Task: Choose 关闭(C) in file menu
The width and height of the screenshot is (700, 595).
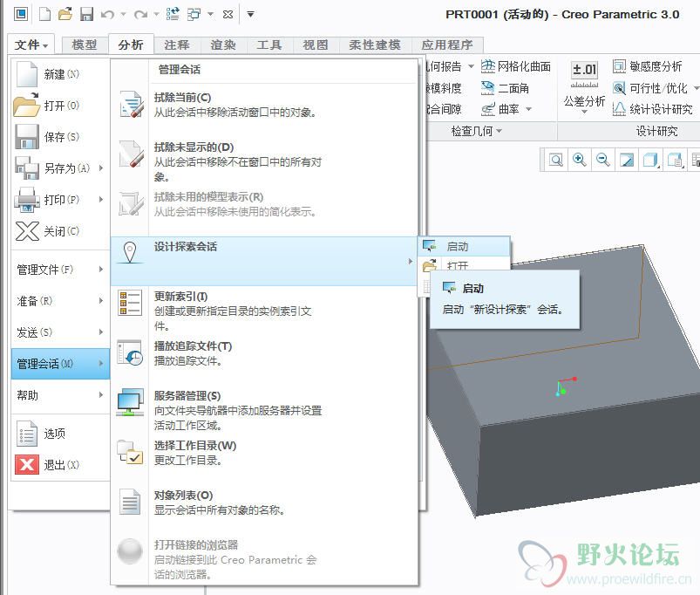Action: [60, 231]
